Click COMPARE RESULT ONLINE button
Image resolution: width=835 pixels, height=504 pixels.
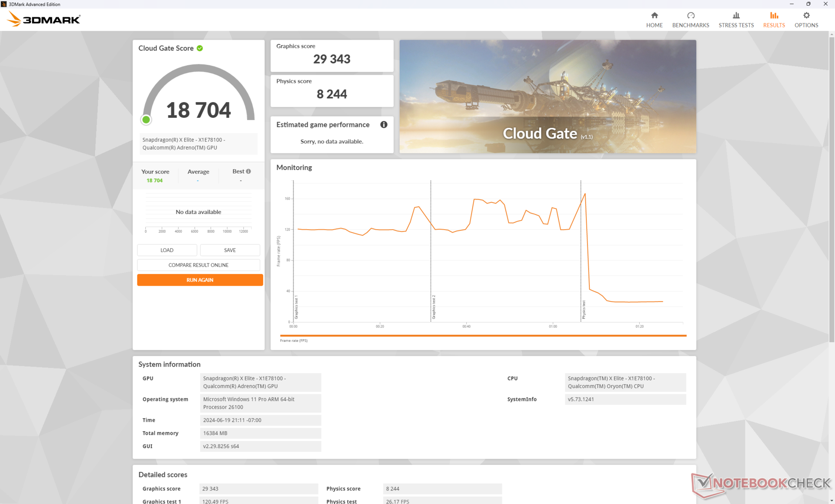pos(198,265)
